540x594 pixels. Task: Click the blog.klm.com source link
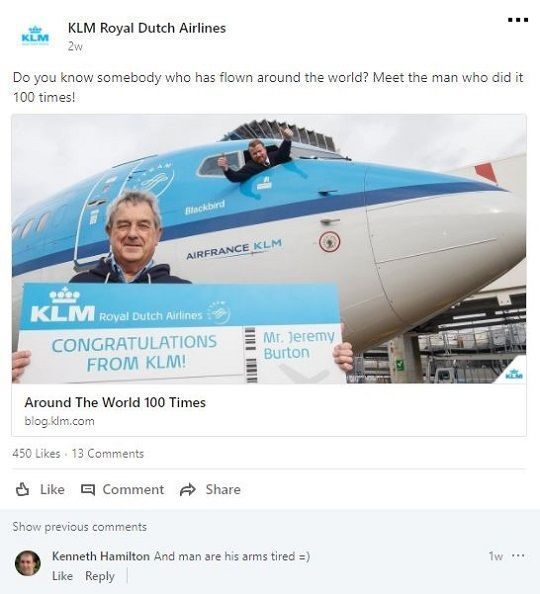59,421
